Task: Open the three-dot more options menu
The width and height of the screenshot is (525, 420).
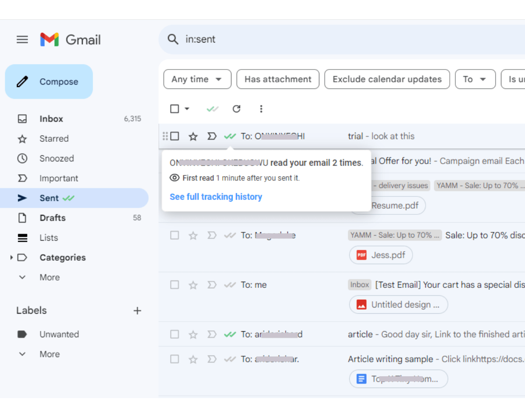Action: [x=261, y=108]
